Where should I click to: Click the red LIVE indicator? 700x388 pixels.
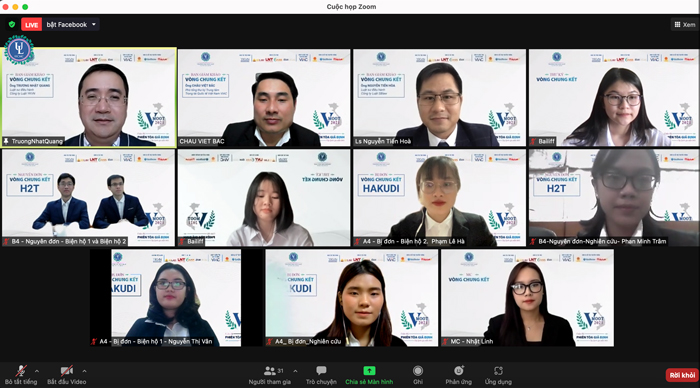point(31,25)
